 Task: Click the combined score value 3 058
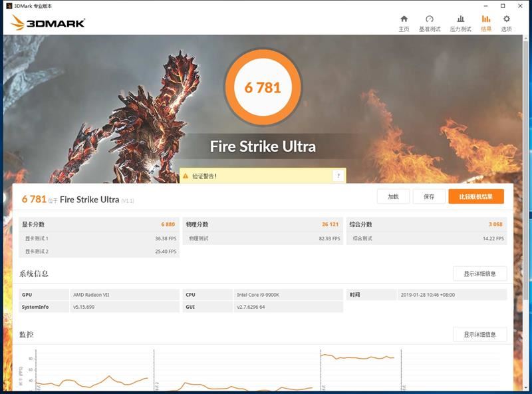coord(495,224)
